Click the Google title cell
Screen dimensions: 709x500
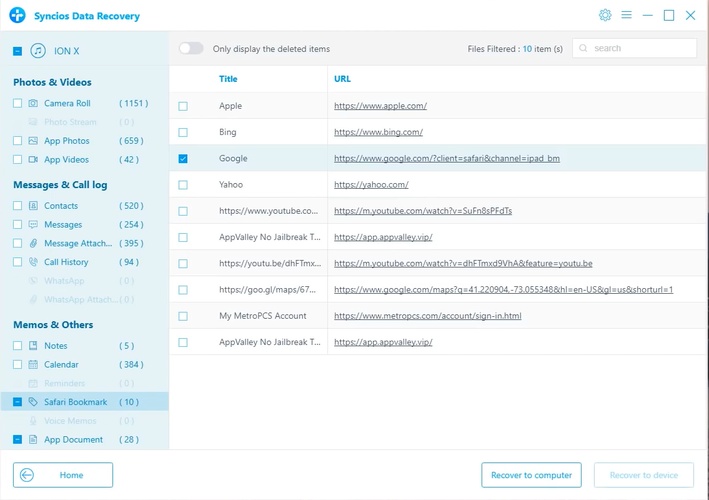[x=233, y=158]
